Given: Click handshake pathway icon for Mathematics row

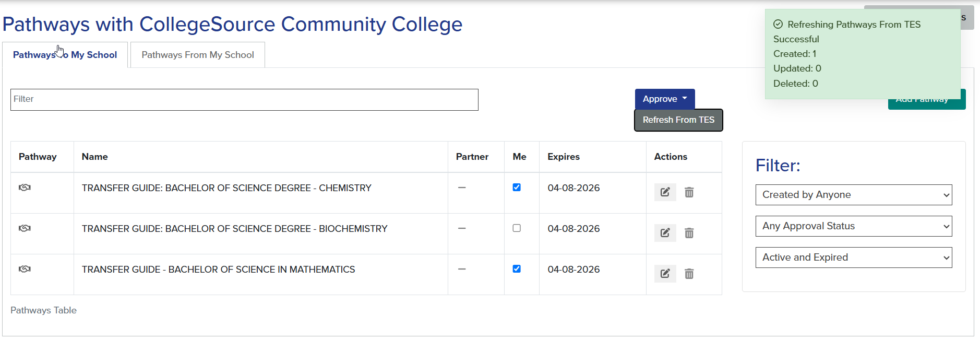Looking at the screenshot, I should click(25, 269).
